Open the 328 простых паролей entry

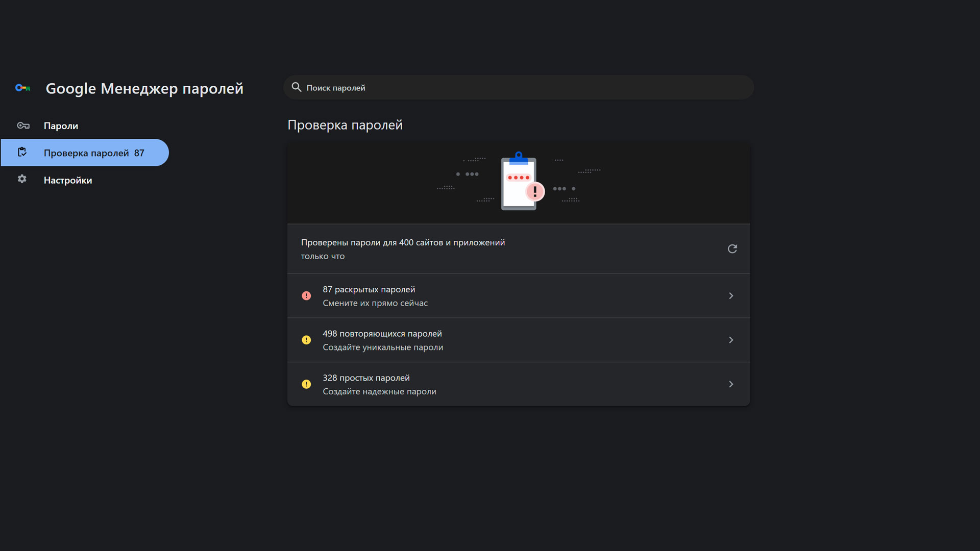519,384
